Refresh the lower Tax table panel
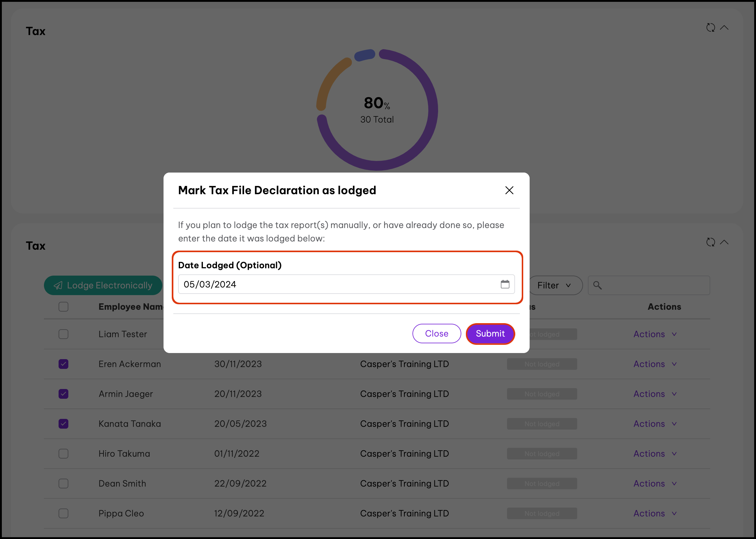This screenshot has width=756, height=539. [710, 242]
